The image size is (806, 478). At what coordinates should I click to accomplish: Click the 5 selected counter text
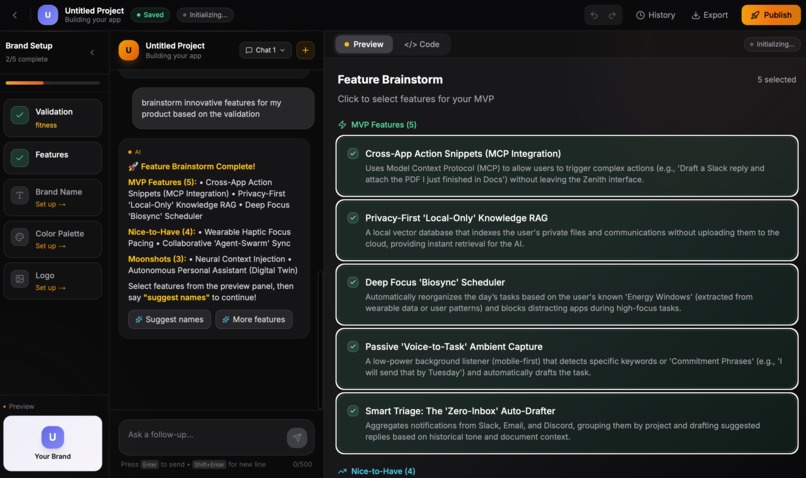776,80
